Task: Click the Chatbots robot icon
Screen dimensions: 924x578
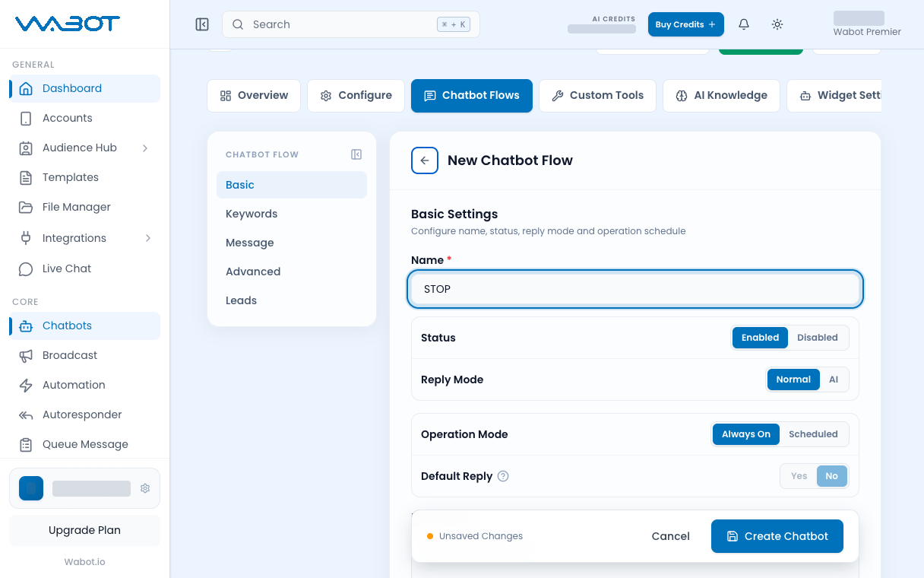Action: pos(26,326)
